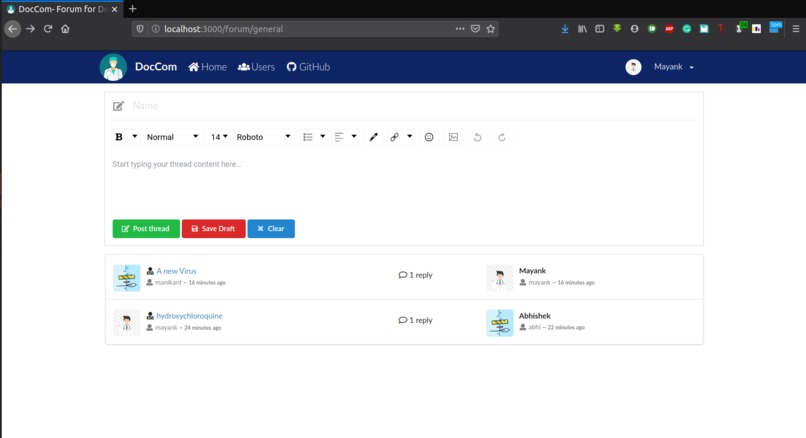Image resolution: width=806 pixels, height=438 pixels.
Task: Click the green Post thread button
Action: tap(146, 229)
